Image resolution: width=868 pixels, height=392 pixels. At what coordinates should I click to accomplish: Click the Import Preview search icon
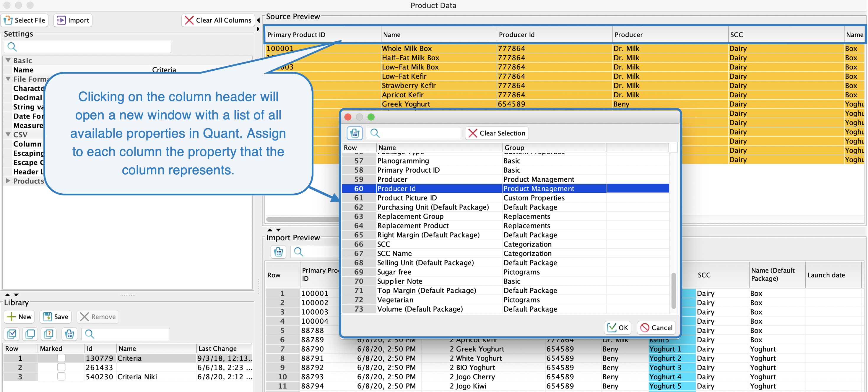299,252
